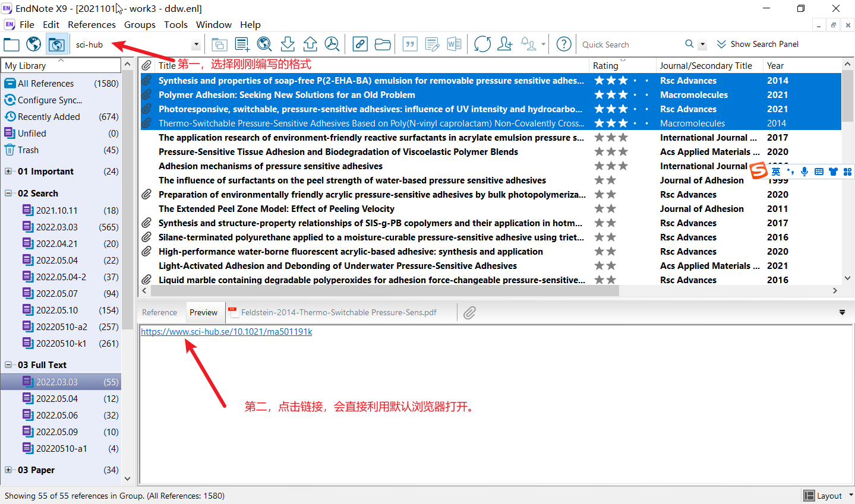Click the Find Full Text PDF icon
This screenshot has height=504, width=855.
[332, 45]
